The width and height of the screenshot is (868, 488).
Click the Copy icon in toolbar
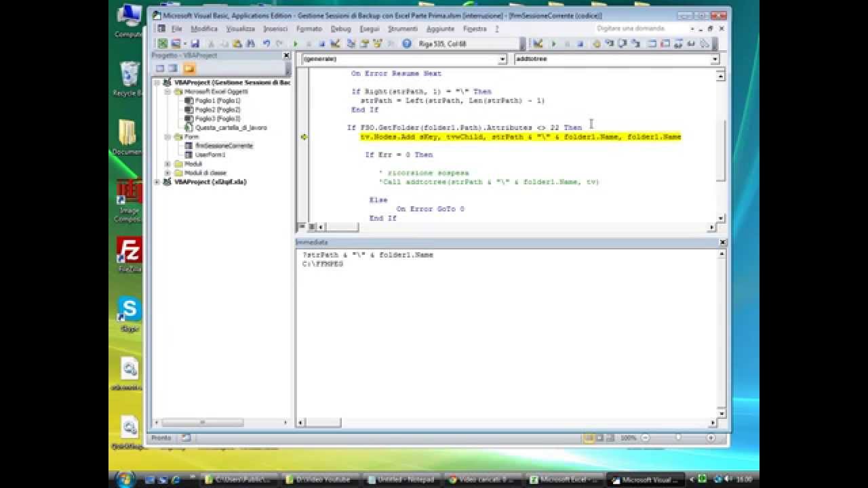224,43
